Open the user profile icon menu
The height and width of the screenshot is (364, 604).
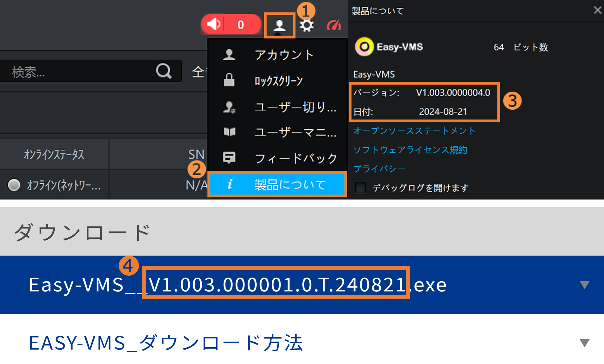click(x=279, y=25)
